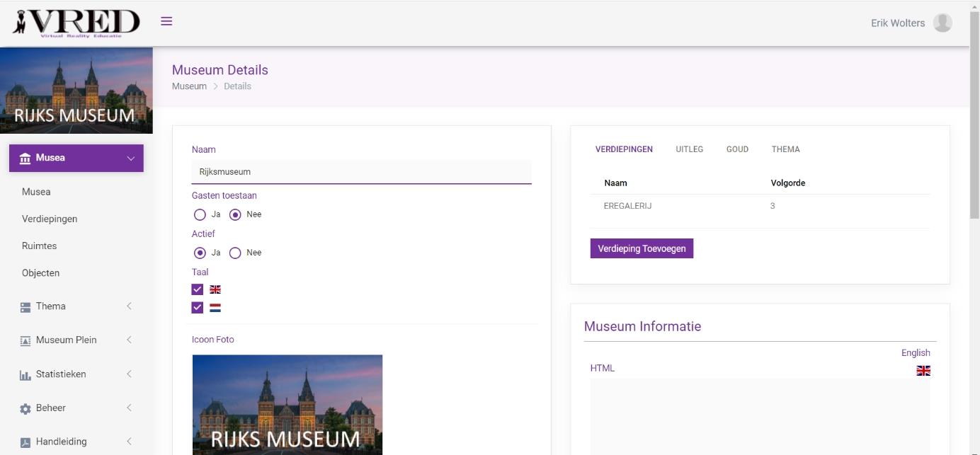Select the EREGALERIJ table row
This screenshot has height=455, width=980.
[x=760, y=206]
